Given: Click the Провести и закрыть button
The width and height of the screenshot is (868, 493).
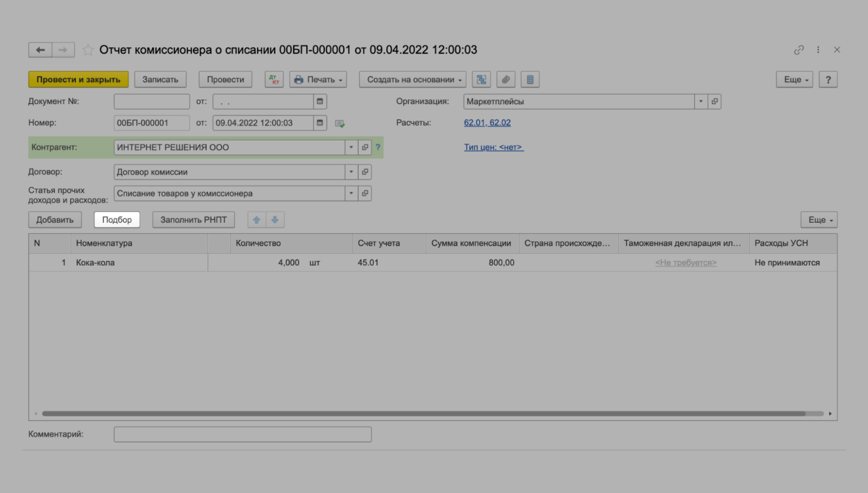Looking at the screenshot, I should pyautogui.click(x=79, y=80).
